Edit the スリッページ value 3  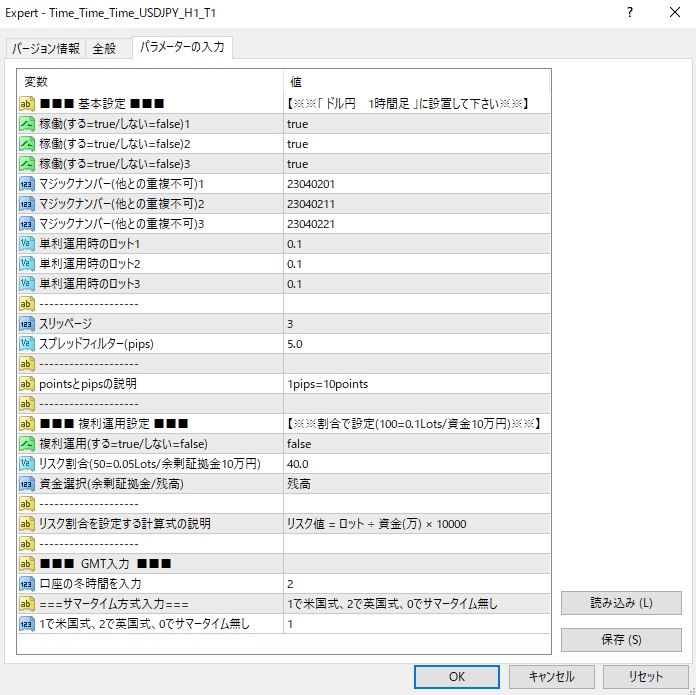click(416, 324)
